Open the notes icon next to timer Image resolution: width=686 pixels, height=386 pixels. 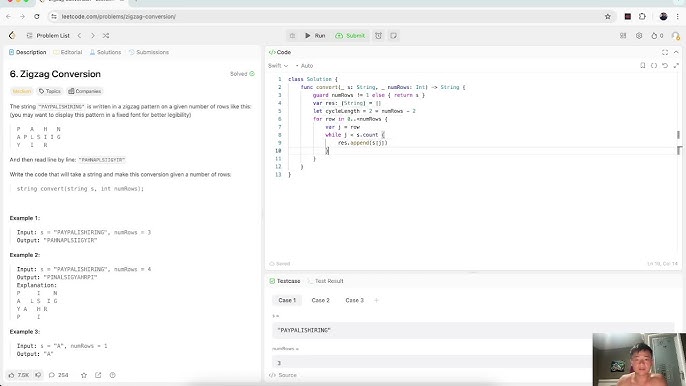pyautogui.click(x=393, y=35)
